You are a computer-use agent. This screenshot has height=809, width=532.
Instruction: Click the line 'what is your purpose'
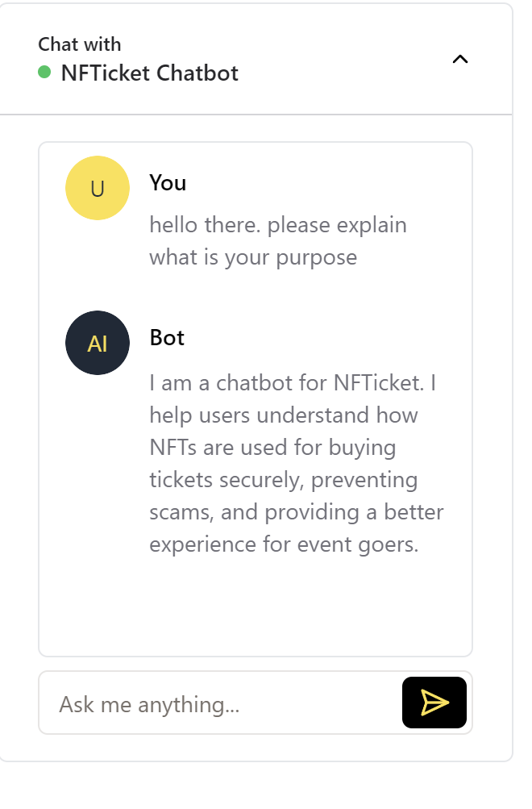point(252,257)
